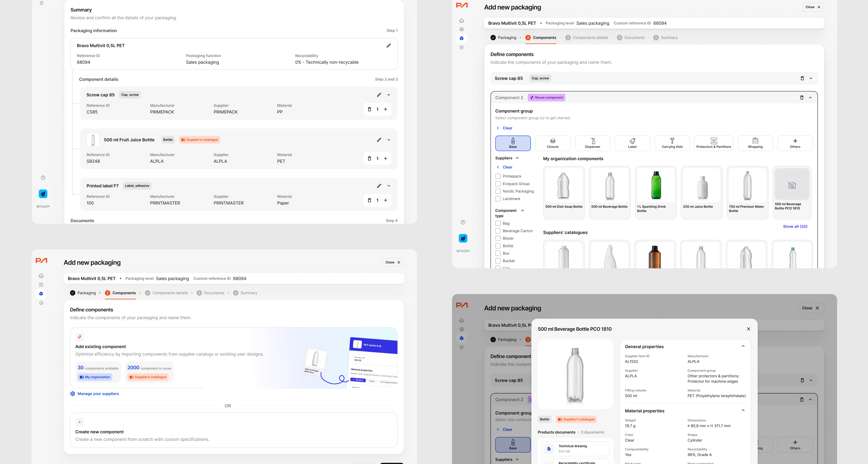Open Manage your suppliers link
This screenshot has width=868, height=464.
click(94, 394)
